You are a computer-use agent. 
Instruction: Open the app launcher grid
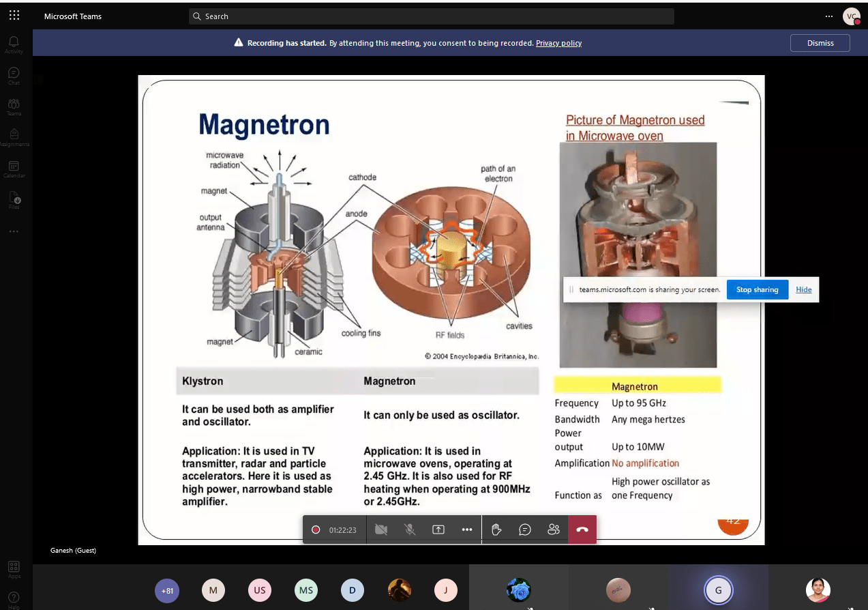tap(14, 16)
